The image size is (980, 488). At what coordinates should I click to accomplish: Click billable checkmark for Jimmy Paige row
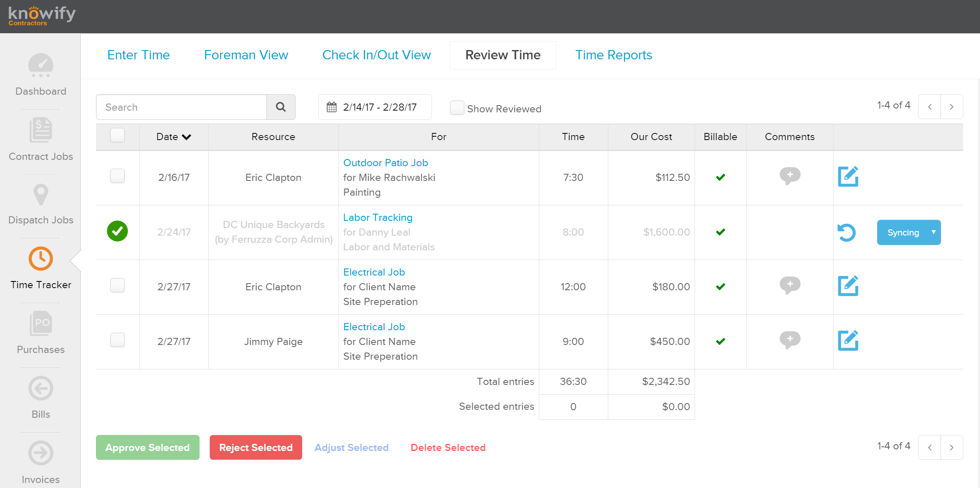(x=721, y=341)
